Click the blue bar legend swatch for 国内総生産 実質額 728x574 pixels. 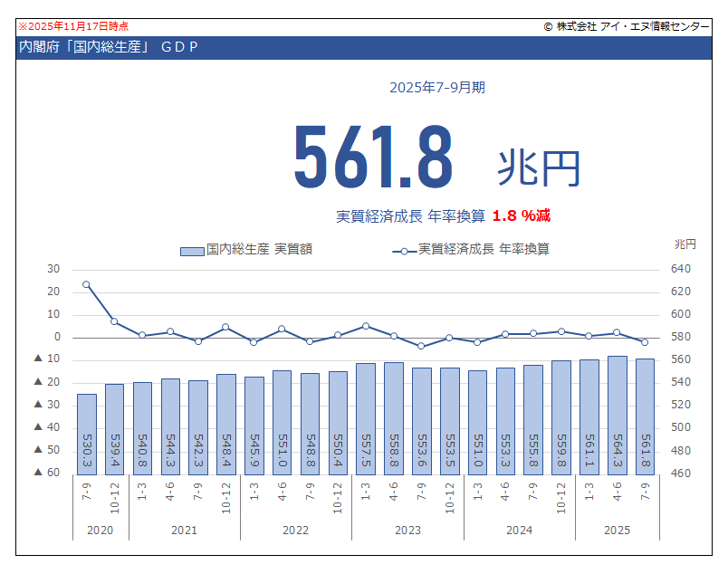click(x=192, y=251)
